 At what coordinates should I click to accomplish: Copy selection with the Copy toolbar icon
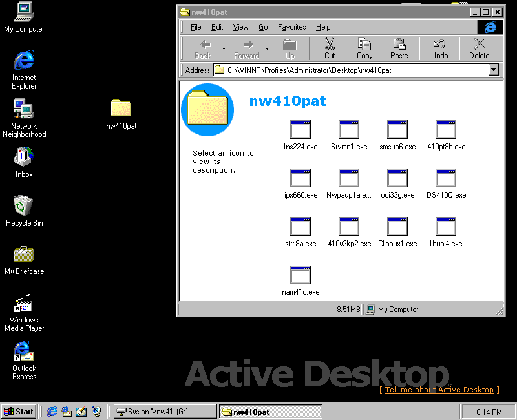[x=364, y=49]
